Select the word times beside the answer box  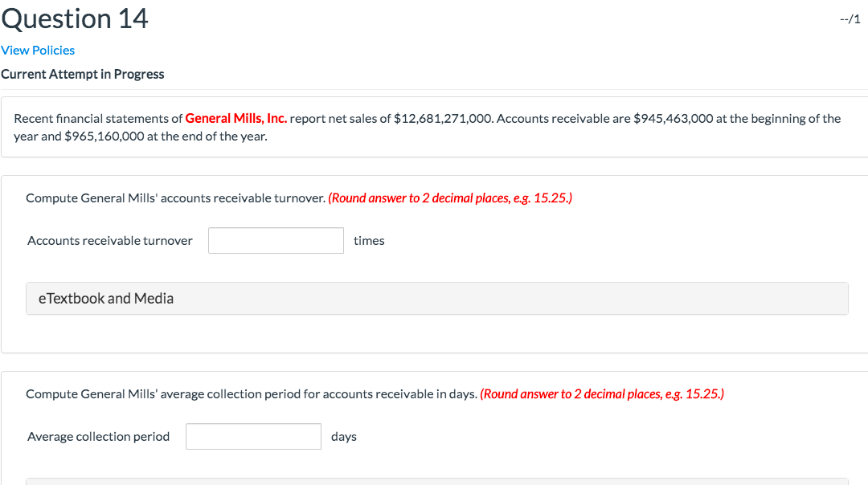[369, 240]
